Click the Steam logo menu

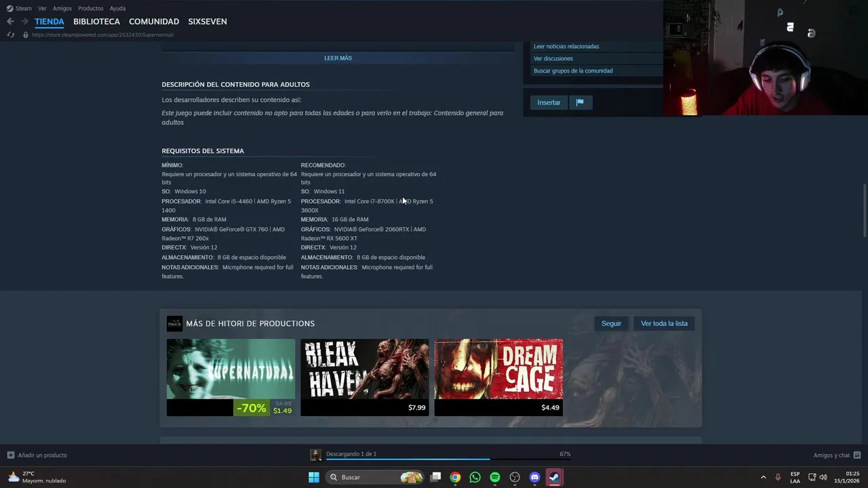click(x=19, y=8)
